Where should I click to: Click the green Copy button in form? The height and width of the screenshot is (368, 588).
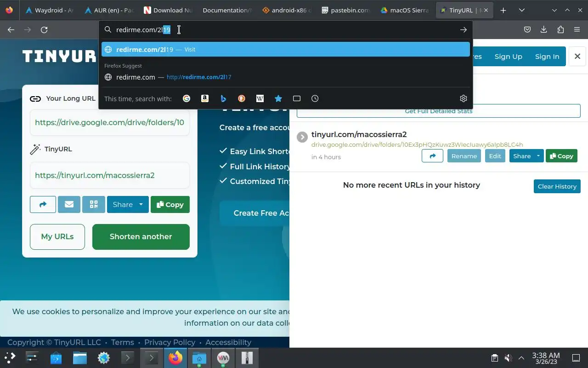(170, 204)
